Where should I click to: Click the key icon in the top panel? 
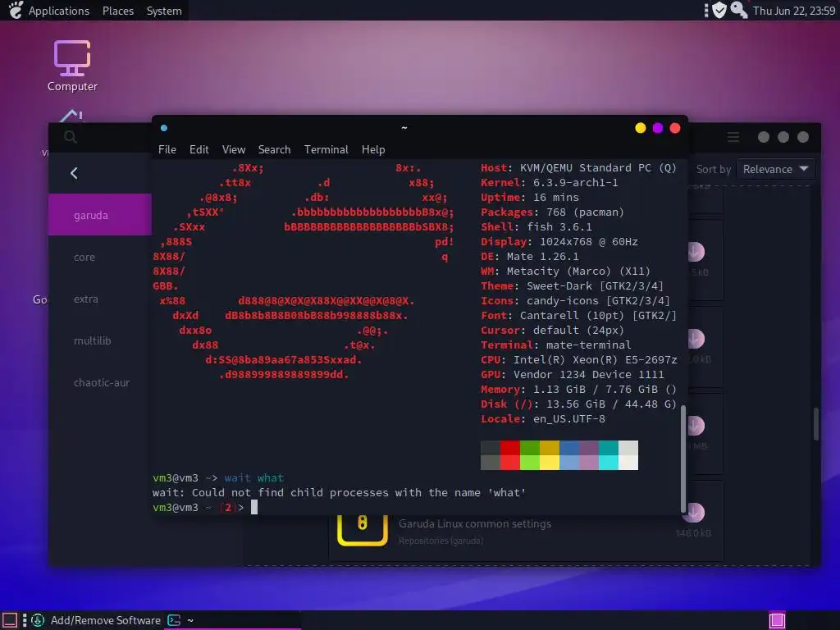(739, 10)
